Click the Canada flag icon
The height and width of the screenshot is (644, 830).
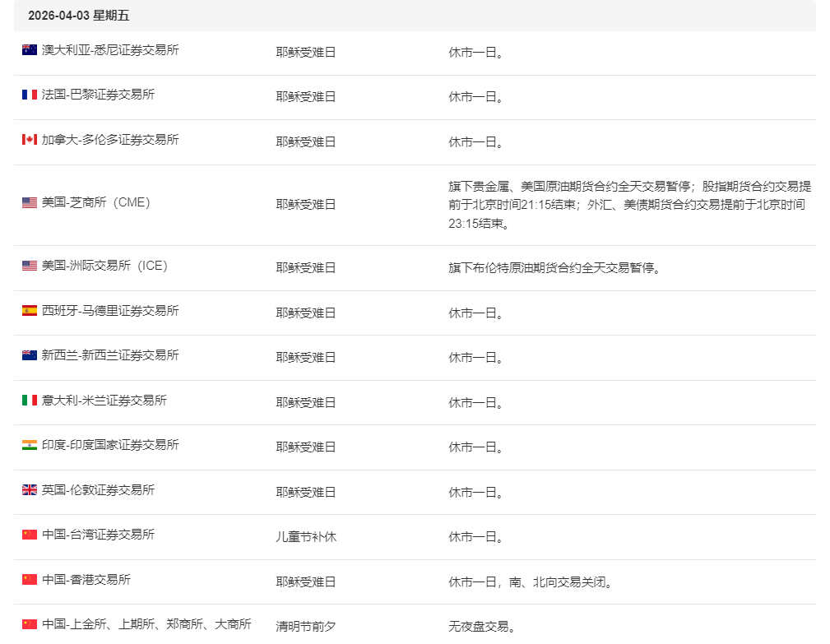pos(29,139)
